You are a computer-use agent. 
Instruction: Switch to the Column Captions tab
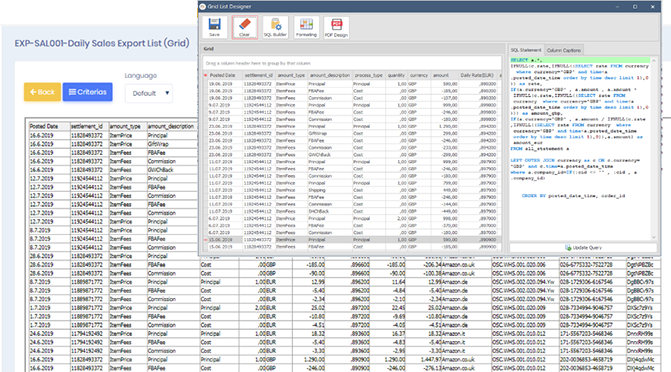coord(564,50)
